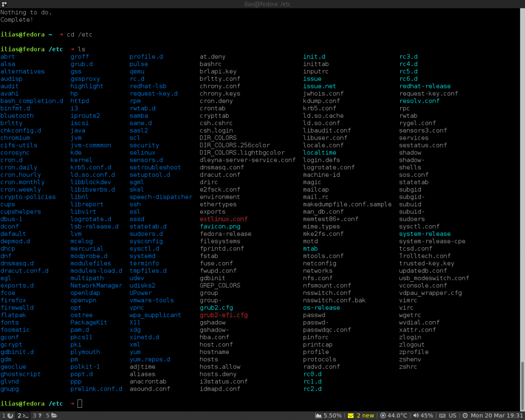Select the 'vmware-tools' directory name
525x420 pixels.
tap(152, 300)
